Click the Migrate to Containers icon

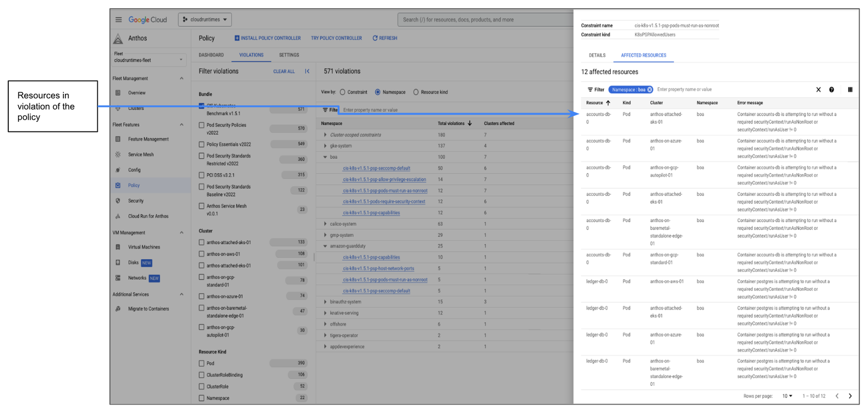(118, 309)
